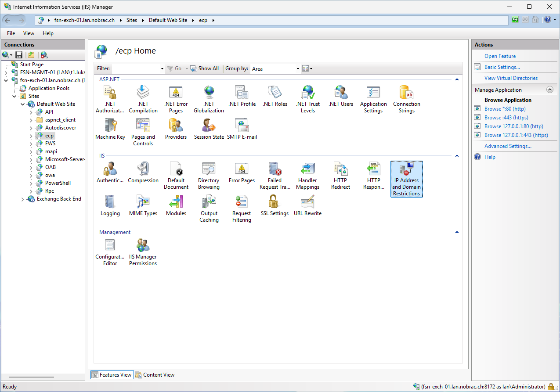Click the Save icon in Connections toolbar
The width and height of the screenshot is (560, 392).
(x=19, y=55)
